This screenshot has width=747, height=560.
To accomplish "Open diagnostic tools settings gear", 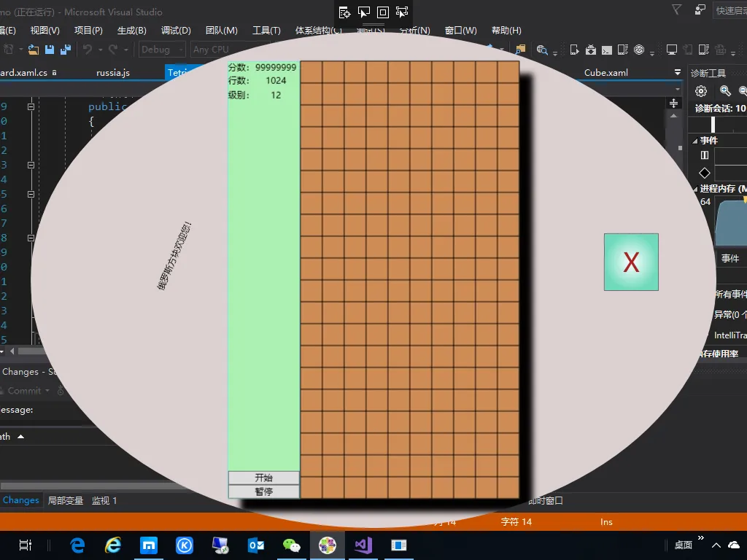I will point(701,91).
